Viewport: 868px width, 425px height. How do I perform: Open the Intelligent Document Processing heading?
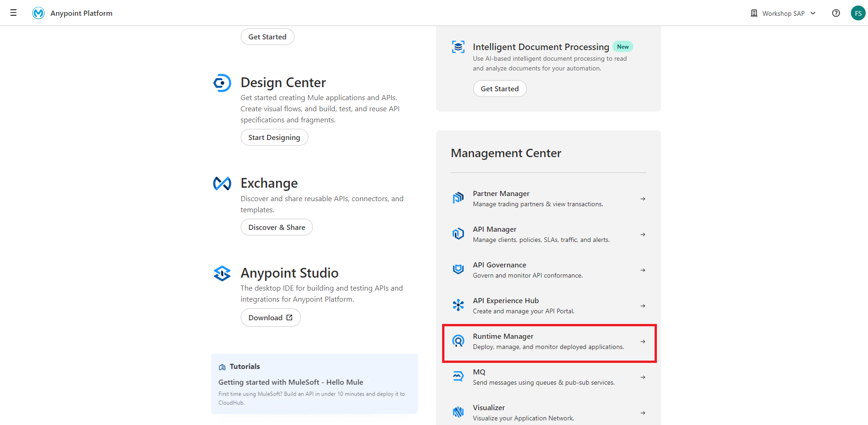[x=541, y=47]
